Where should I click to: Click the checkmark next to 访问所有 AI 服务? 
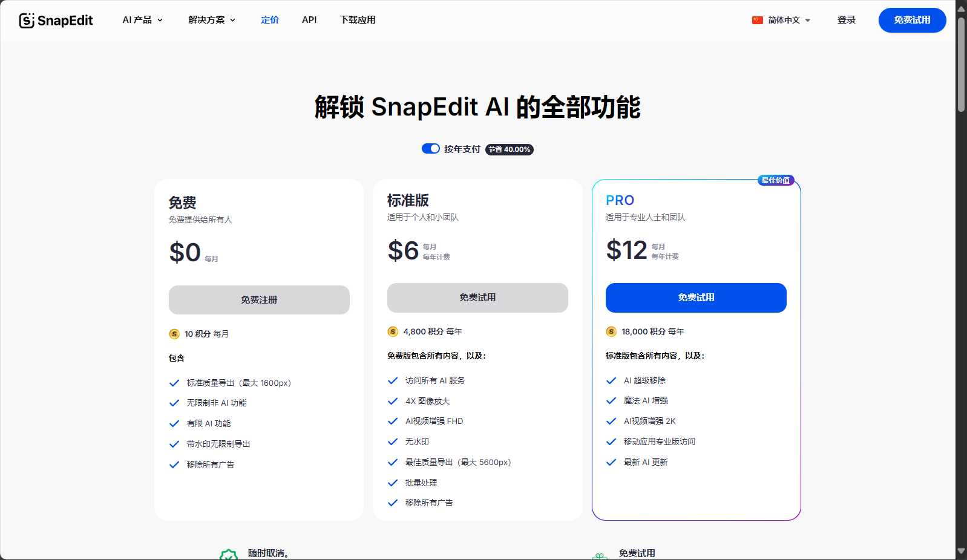pos(393,380)
